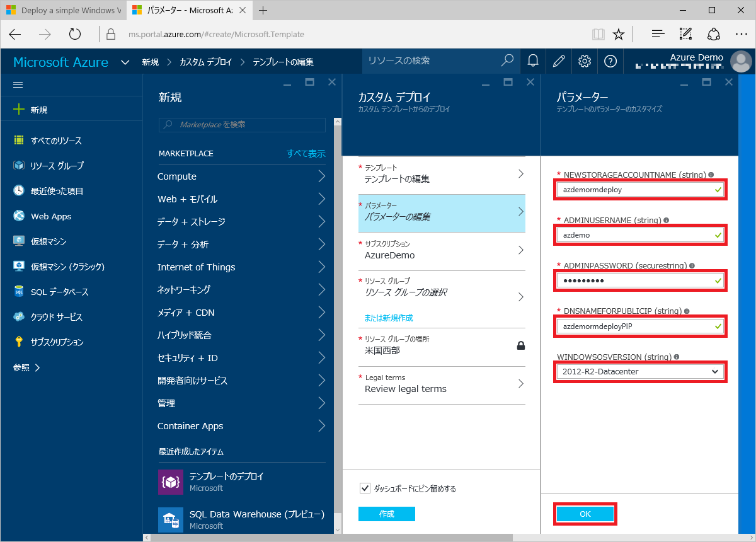
Task: Open すべてのリソース grid icon
Action: coord(19,141)
